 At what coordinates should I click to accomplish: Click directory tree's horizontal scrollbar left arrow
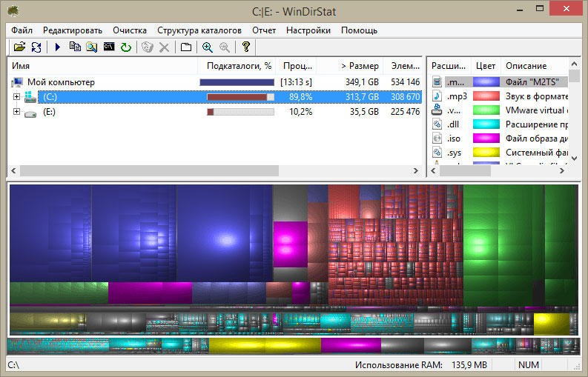[x=13, y=171]
